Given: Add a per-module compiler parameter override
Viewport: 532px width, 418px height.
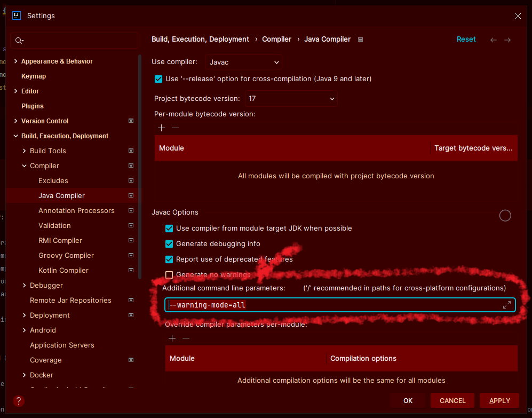Looking at the screenshot, I should (172, 338).
